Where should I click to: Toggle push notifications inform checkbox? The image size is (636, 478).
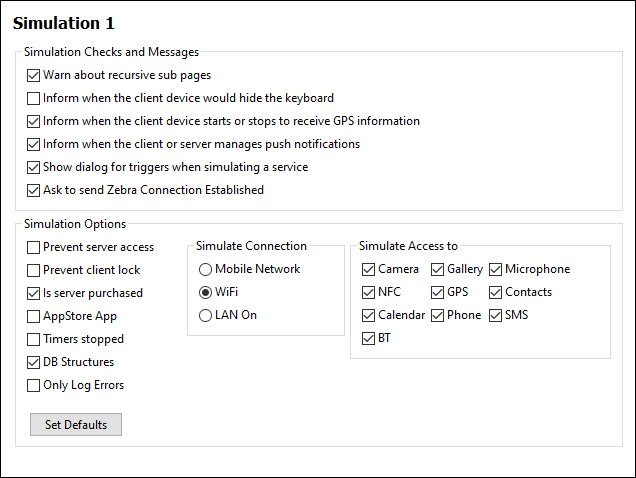tap(34, 144)
